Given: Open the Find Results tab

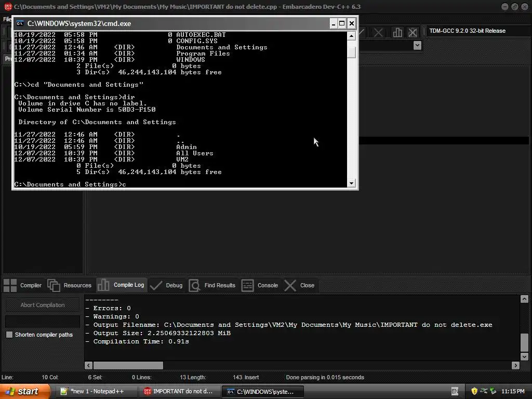Looking at the screenshot, I should pos(212,285).
